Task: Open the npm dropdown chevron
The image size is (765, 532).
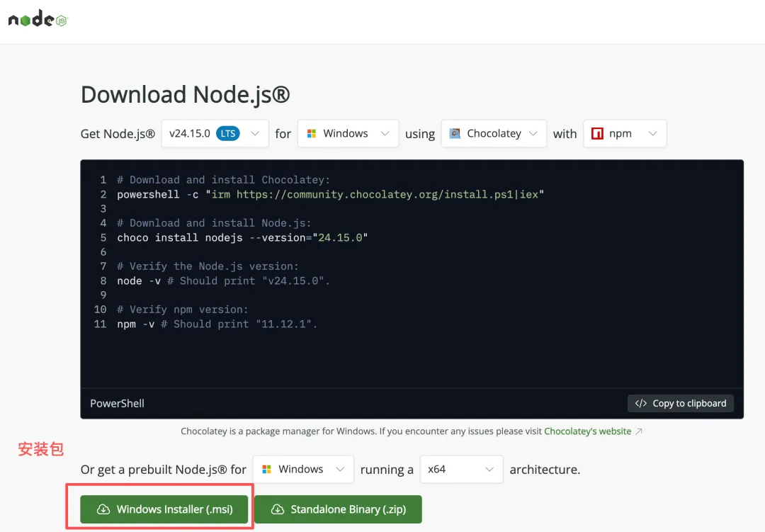Action: click(x=652, y=134)
